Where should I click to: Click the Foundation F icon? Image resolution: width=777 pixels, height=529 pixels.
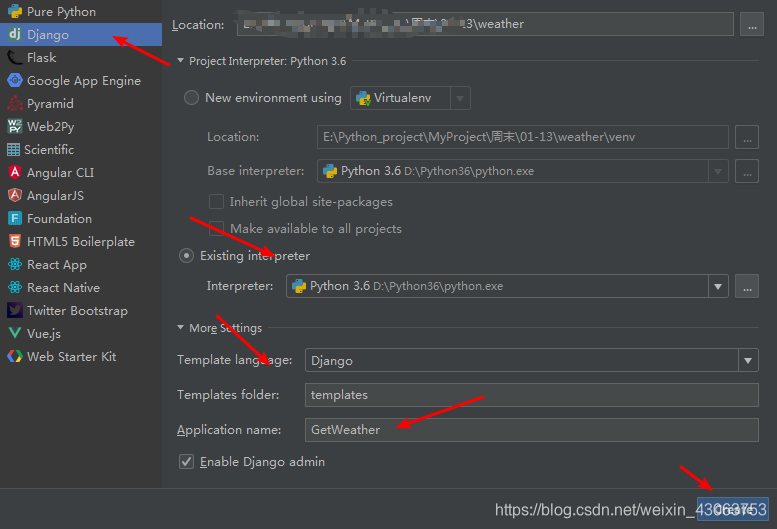15,218
